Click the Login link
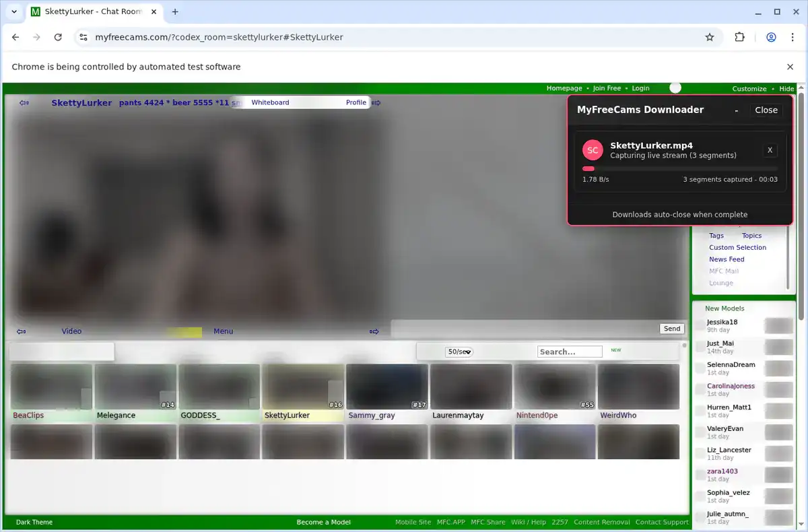Screen dimensions: 808x532 pos(640,88)
